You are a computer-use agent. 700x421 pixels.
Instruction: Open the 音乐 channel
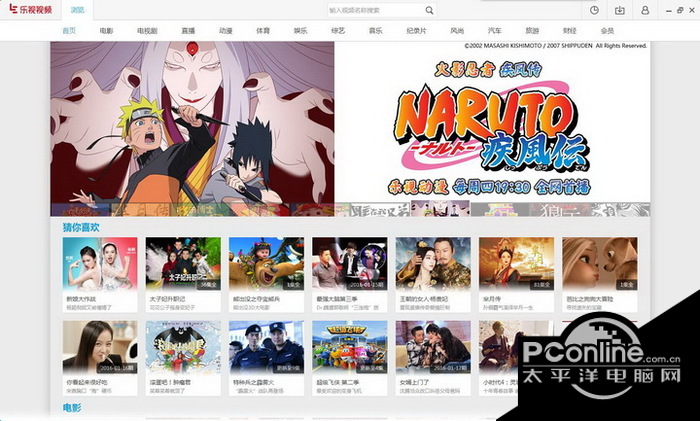click(375, 31)
